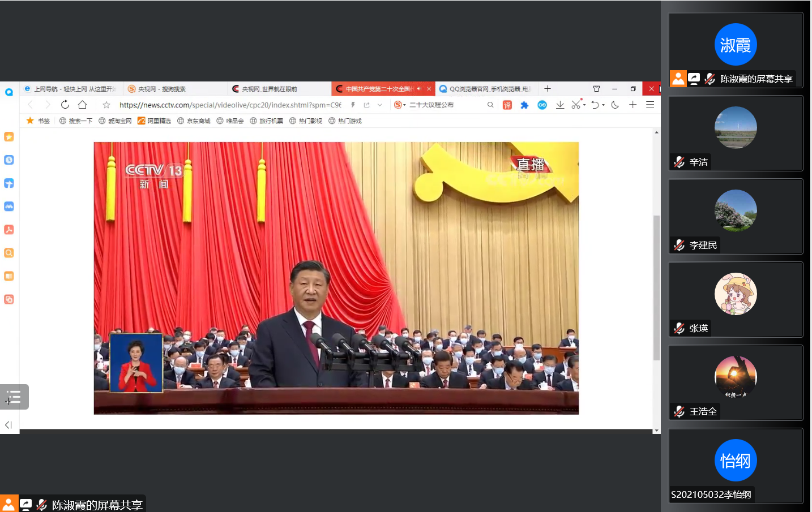
Task: Open the history clock icon in sidebar
Action: [9, 160]
